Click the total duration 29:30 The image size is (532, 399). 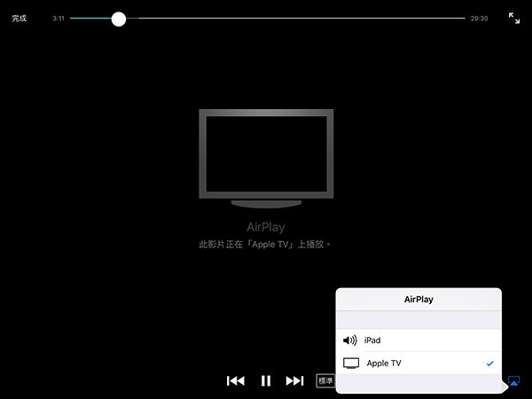(x=479, y=19)
